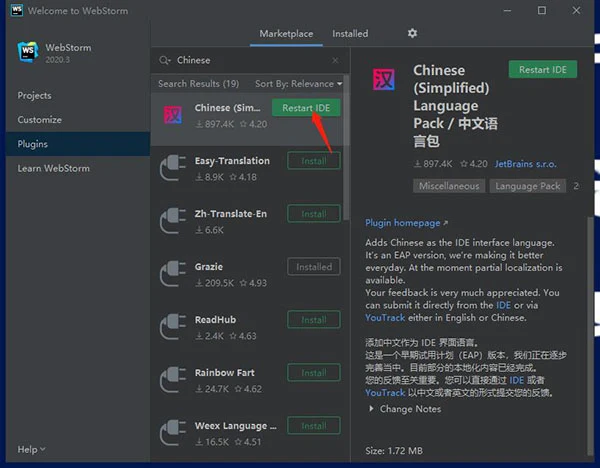Install the Easy-Translation plugin
This screenshot has height=468, width=600.
pos(314,161)
